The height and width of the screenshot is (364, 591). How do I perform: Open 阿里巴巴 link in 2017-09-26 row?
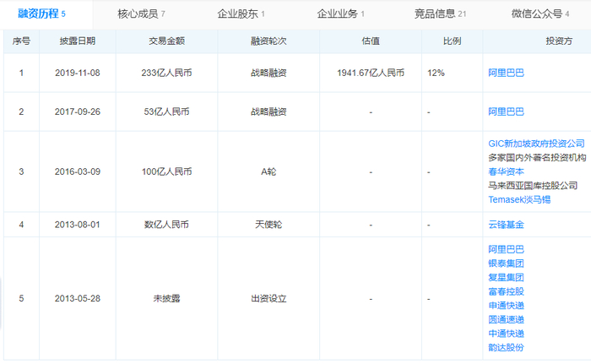tap(506, 111)
